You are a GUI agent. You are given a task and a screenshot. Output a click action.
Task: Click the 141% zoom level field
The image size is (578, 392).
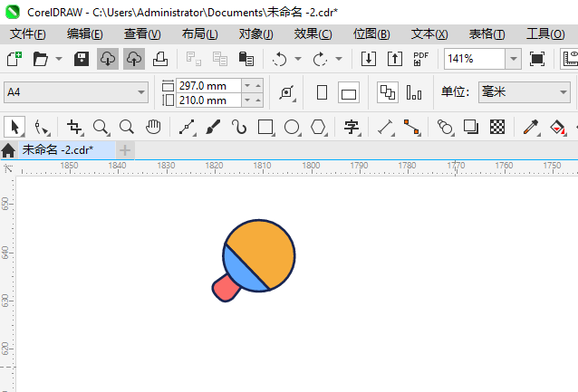(x=475, y=59)
